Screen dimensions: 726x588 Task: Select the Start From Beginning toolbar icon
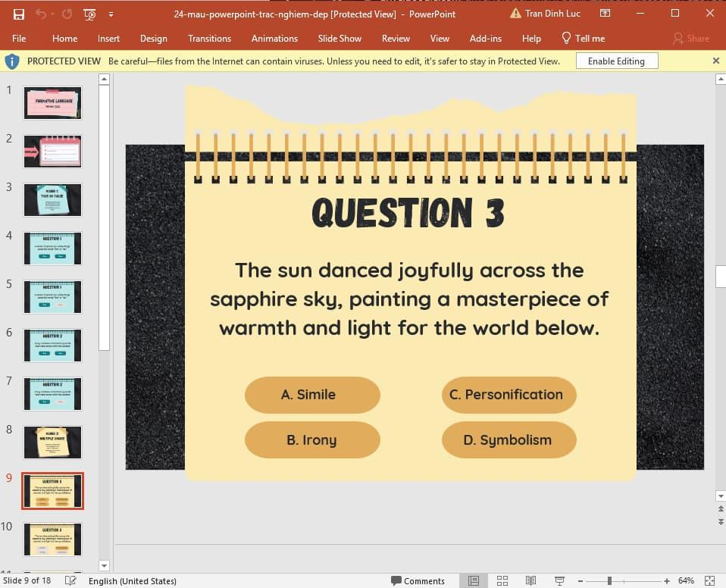(x=89, y=13)
